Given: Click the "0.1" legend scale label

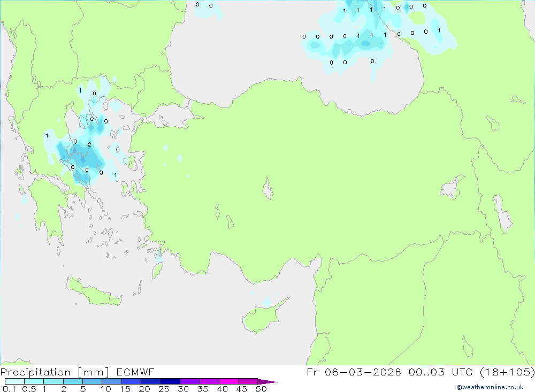Looking at the screenshot, I should pos(9,389).
